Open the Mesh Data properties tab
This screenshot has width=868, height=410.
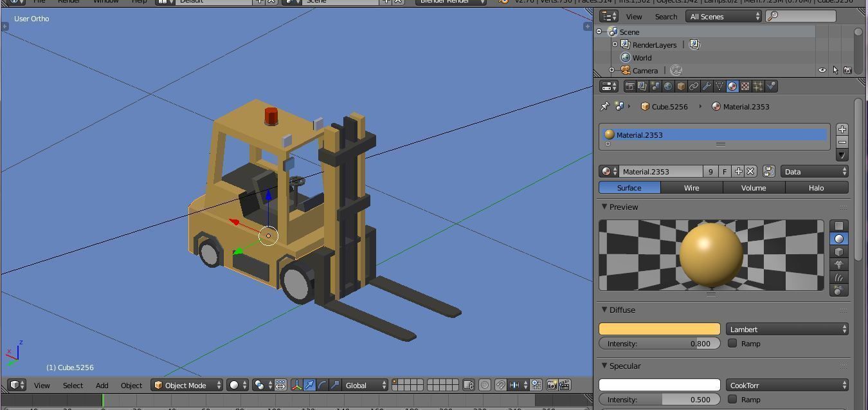(719, 86)
